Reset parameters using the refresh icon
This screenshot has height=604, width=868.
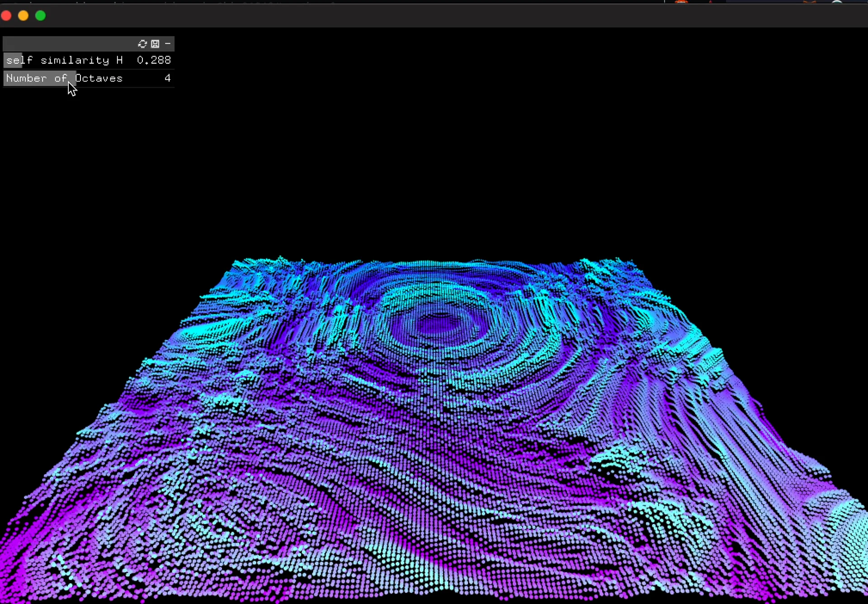click(x=143, y=44)
